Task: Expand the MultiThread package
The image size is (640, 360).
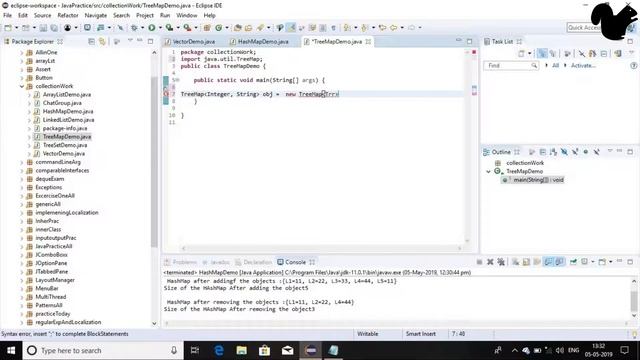Action: (22, 297)
